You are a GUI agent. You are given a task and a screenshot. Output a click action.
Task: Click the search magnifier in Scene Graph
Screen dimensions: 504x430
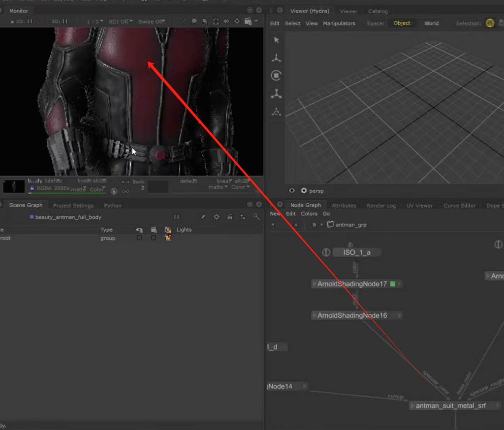[x=256, y=217]
